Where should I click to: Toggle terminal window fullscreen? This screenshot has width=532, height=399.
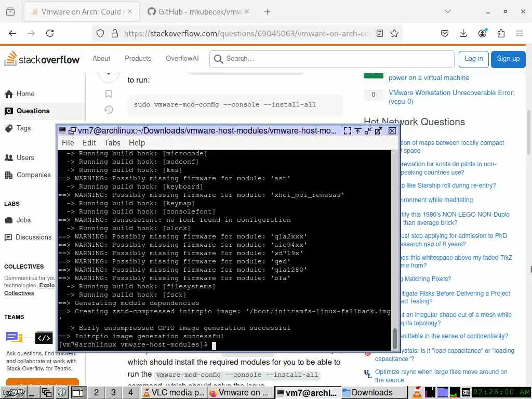(x=348, y=131)
